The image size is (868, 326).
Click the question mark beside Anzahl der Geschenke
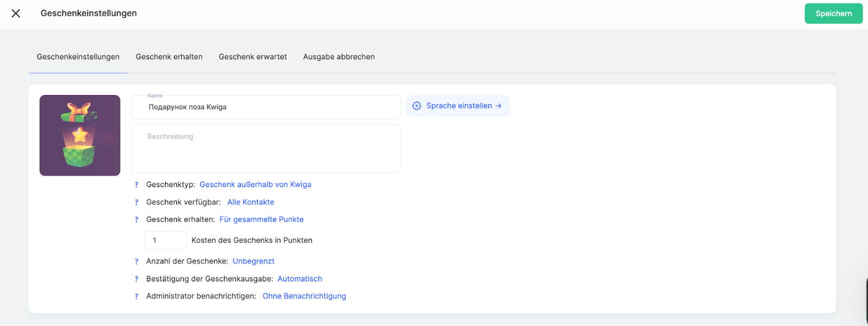(x=137, y=262)
